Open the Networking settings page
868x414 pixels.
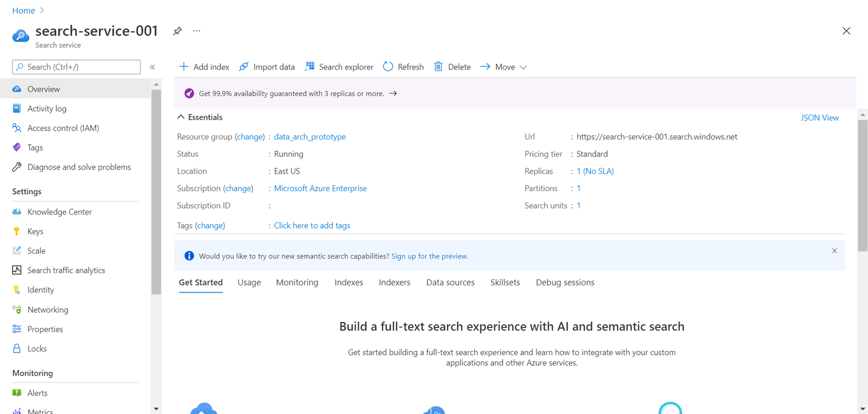(x=48, y=310)
